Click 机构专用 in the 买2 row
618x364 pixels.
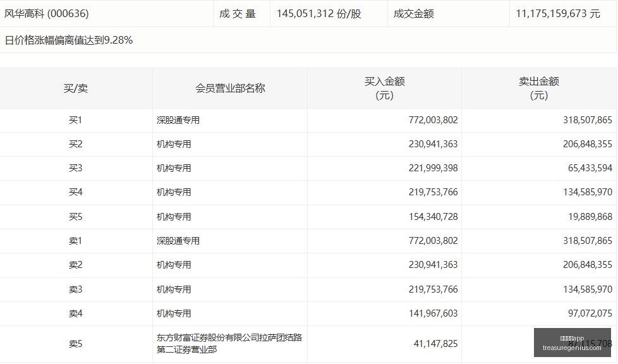174,144
